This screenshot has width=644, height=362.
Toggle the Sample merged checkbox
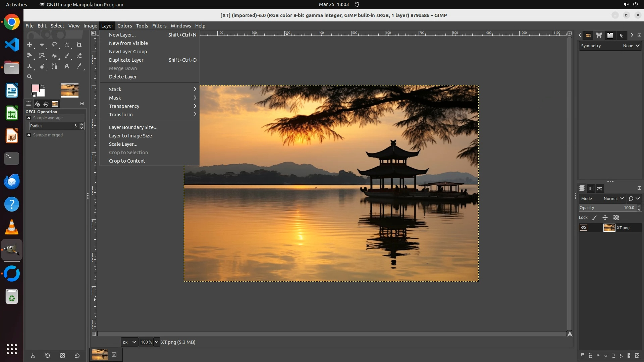29,135
